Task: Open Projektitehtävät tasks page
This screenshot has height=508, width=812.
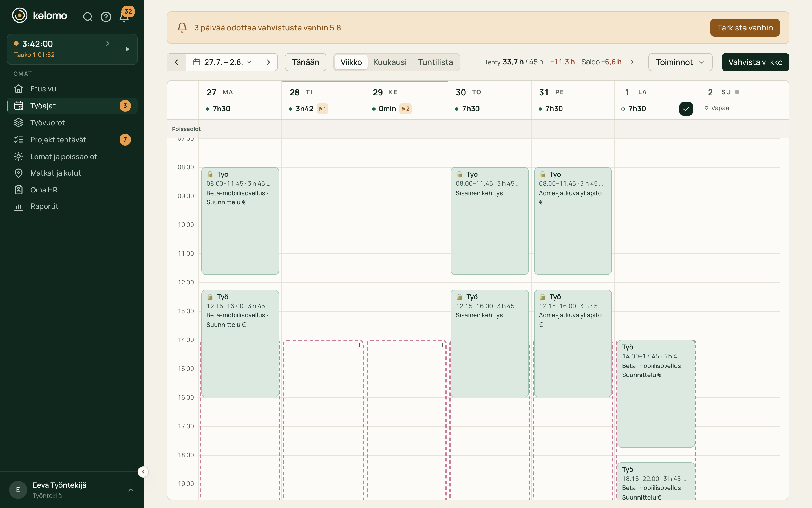Action: [72, 139]
